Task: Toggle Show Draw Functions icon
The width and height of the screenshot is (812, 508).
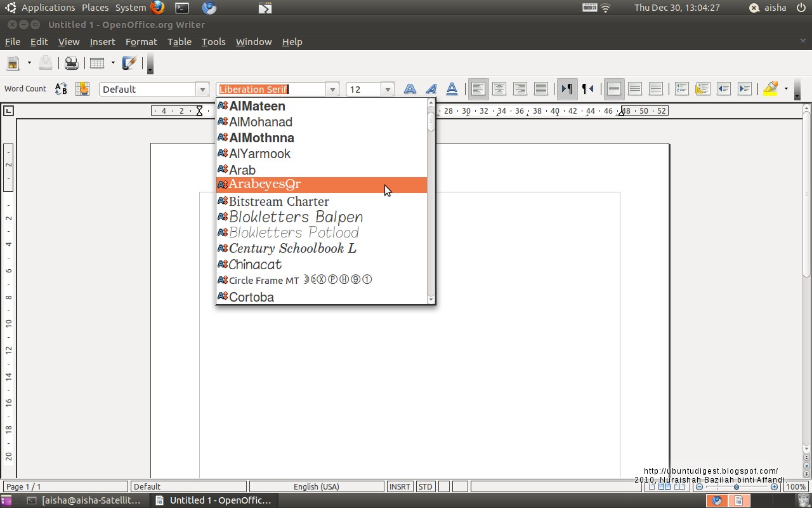Action: (129, 63)
